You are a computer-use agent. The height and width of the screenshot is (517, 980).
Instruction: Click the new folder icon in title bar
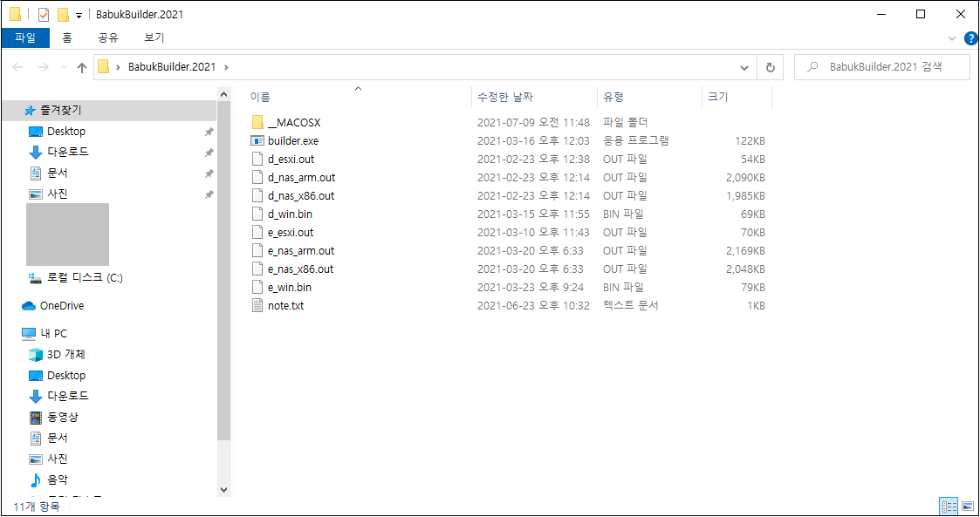[x=63, y=14]
